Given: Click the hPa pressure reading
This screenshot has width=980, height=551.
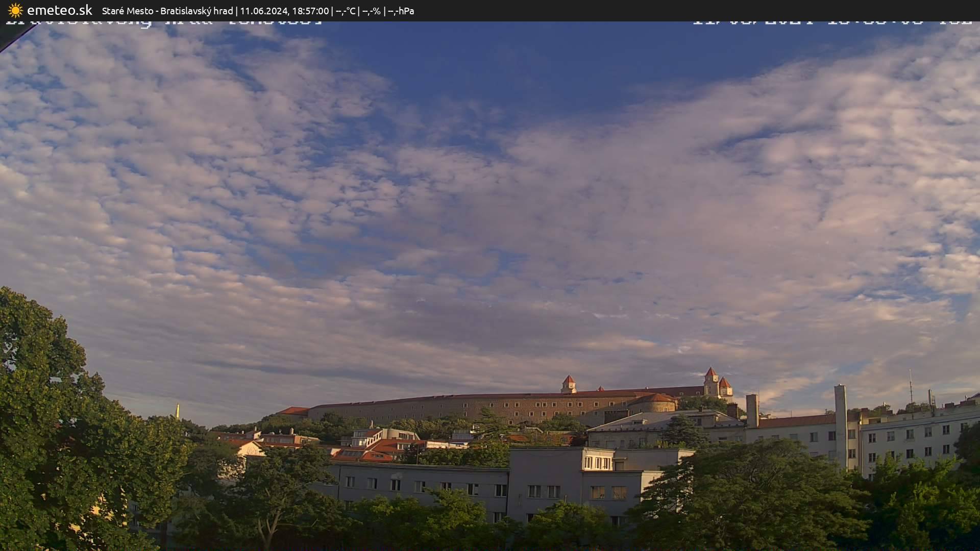Looking at the screenshot, I should click(x=401, y=11).
